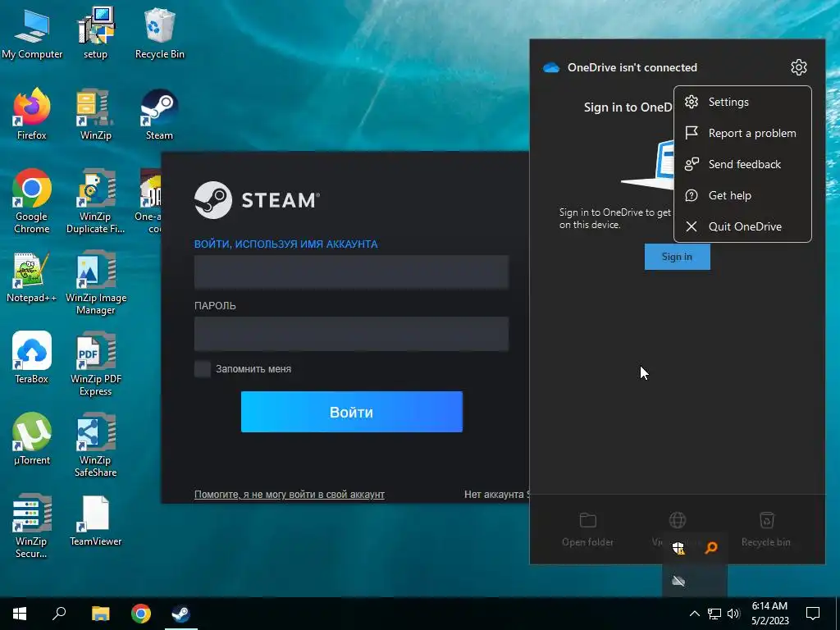The height and width of the screenshot is (630, 840).
Task: Select the TeamViewer desktop shortcut
Action: click(95, 521)
